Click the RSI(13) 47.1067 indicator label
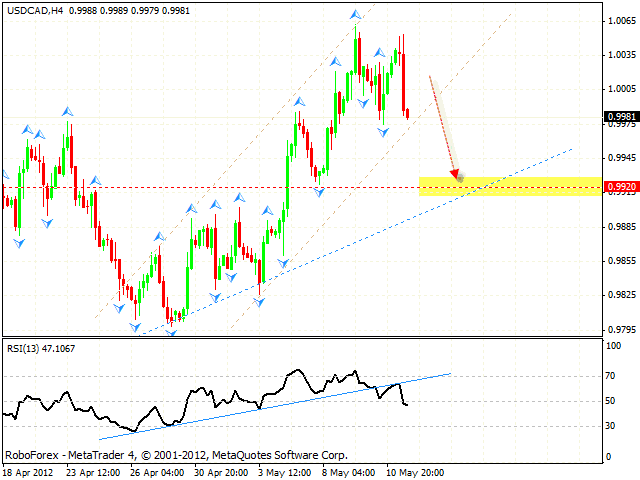This screenshot has width=640, height=480. (x=42, y=348)
